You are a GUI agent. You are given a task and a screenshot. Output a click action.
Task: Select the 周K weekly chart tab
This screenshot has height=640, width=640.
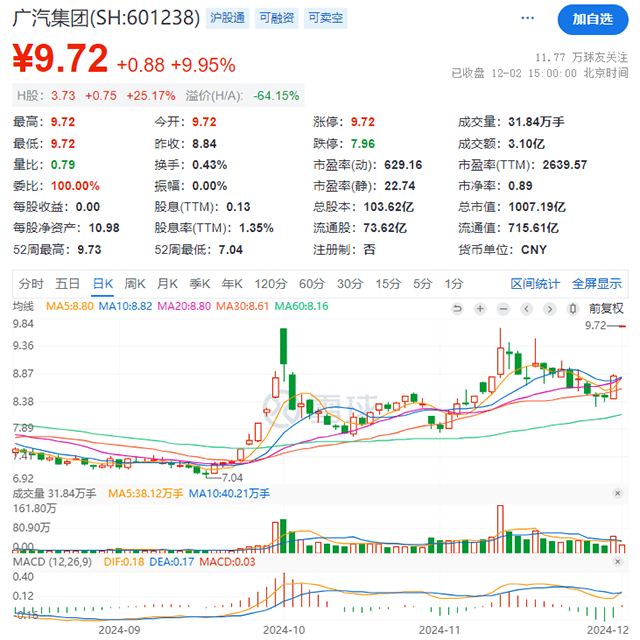134,283
